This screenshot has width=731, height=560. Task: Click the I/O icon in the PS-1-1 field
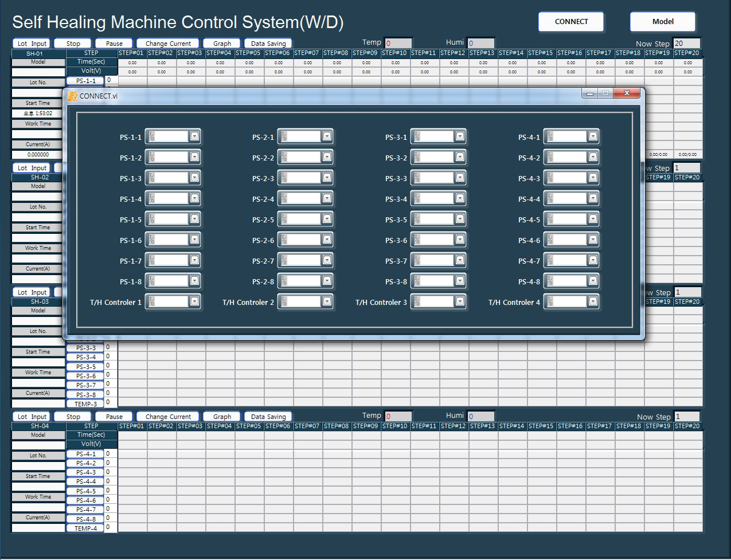click(x=152, y=136)
